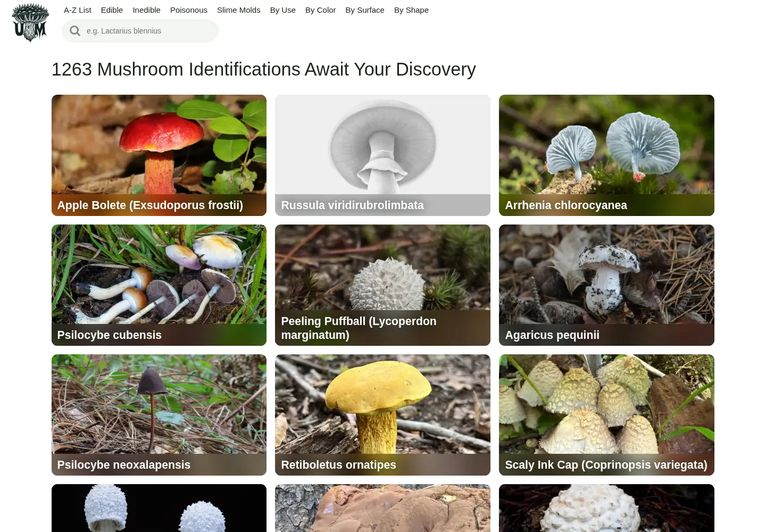
Task: Open the By Surface menu
Action: pyautogui.click(x=365, y=10)
